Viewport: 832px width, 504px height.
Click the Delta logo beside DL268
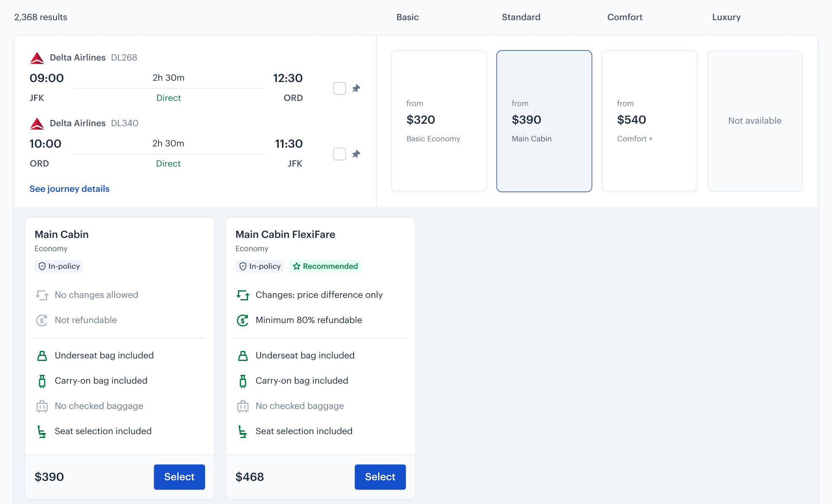37,58
